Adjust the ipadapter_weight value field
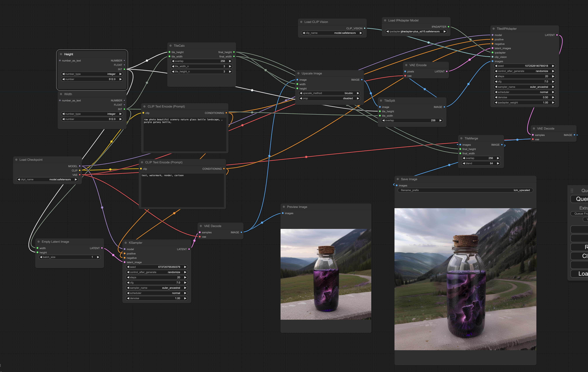 (525, 103)
